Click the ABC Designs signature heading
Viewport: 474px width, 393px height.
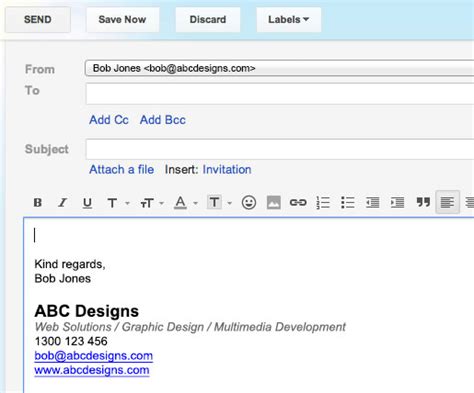coord(87,311)
